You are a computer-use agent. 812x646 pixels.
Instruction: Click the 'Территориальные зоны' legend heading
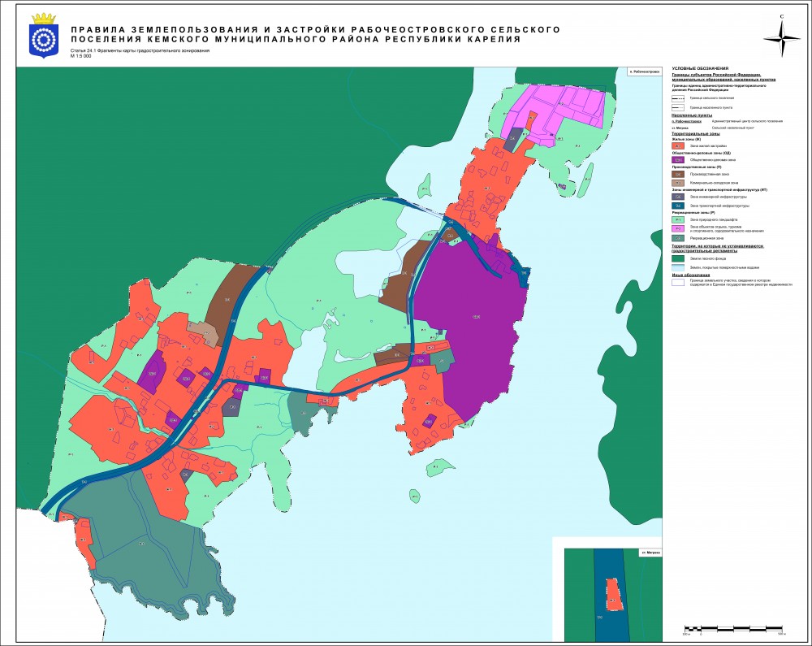[x=696, y=133]
